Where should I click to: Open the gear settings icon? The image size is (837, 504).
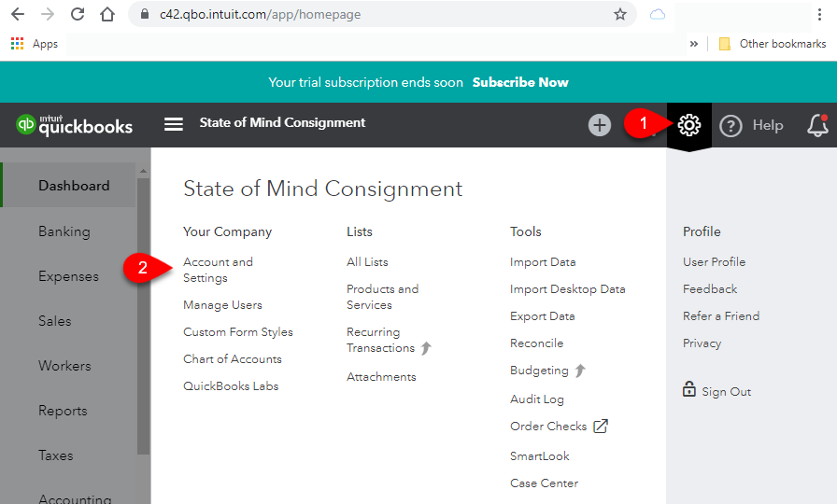688,125
